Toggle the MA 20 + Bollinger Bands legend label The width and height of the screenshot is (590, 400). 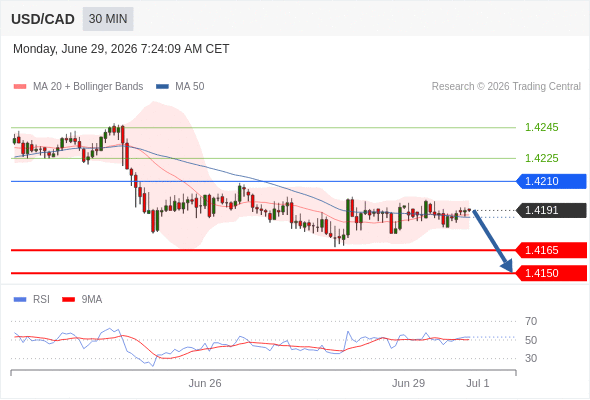(x=88, y=87)
